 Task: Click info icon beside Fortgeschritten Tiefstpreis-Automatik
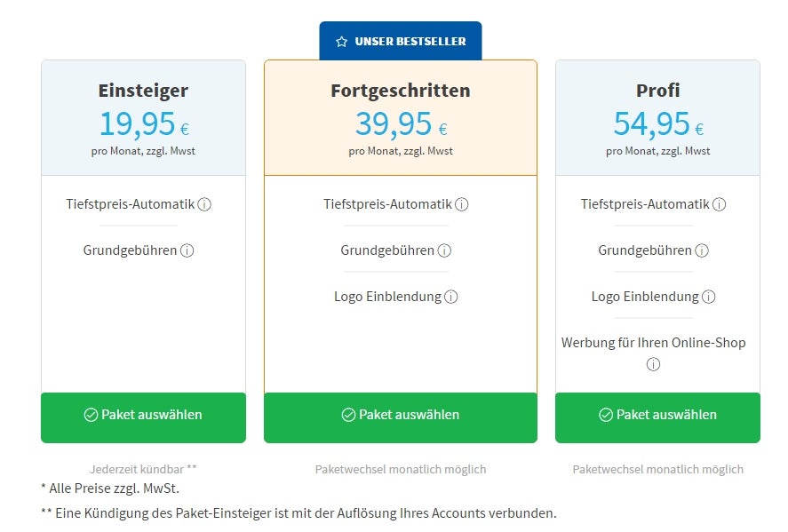[462, 204]
